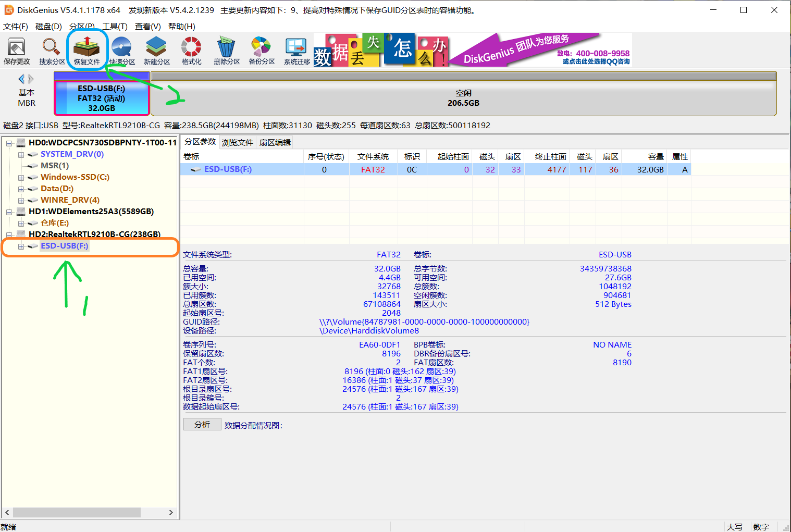Click the GUID路径 volume path value
The height and width of the screenshot is (532, 791).
tap(424, 321)
